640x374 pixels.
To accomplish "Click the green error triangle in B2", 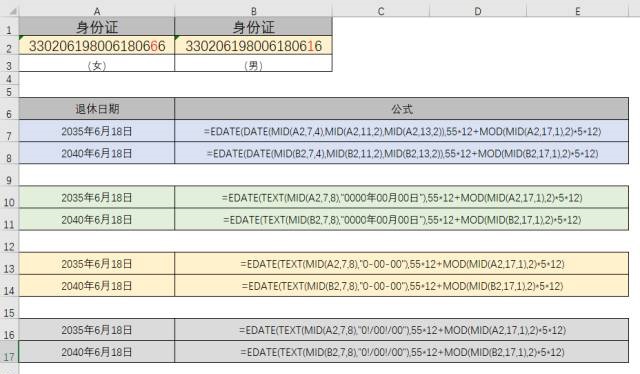I will [177, 38].
